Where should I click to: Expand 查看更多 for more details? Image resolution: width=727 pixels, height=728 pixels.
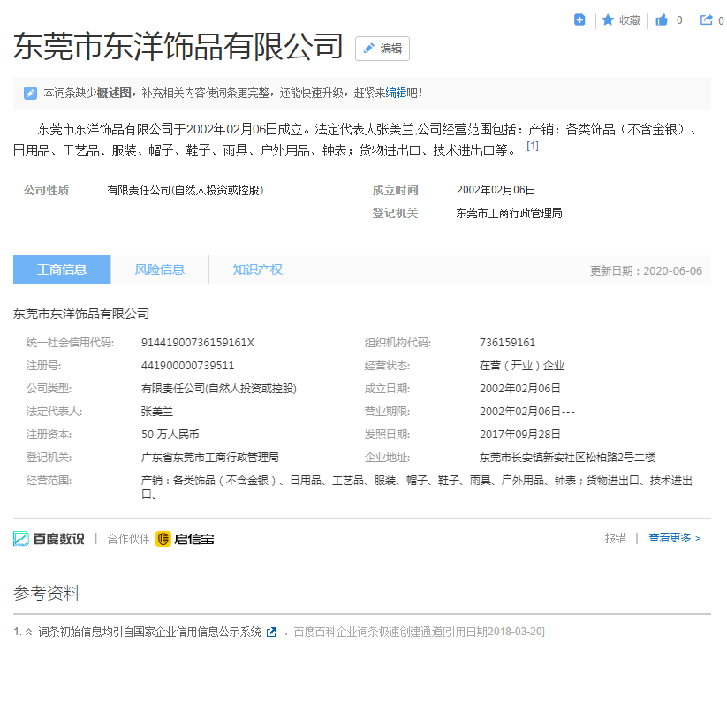pos(675,538)
